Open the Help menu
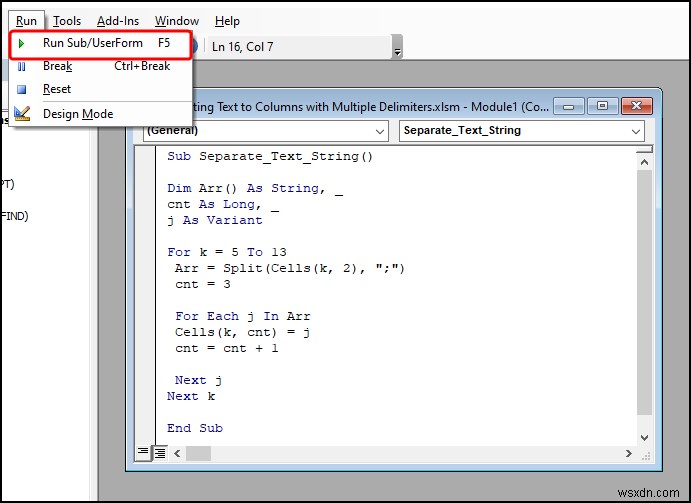 [x=227, y=21]
